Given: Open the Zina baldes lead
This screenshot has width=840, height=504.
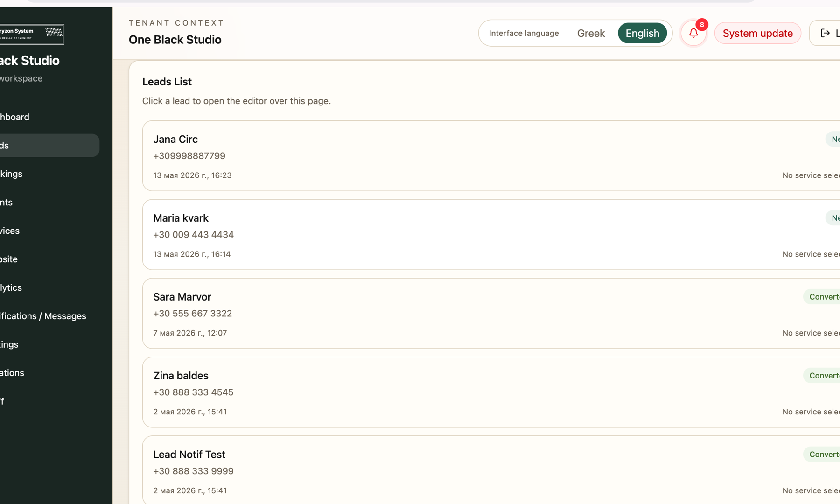Looking at the screenshot, I should [491, 392].
